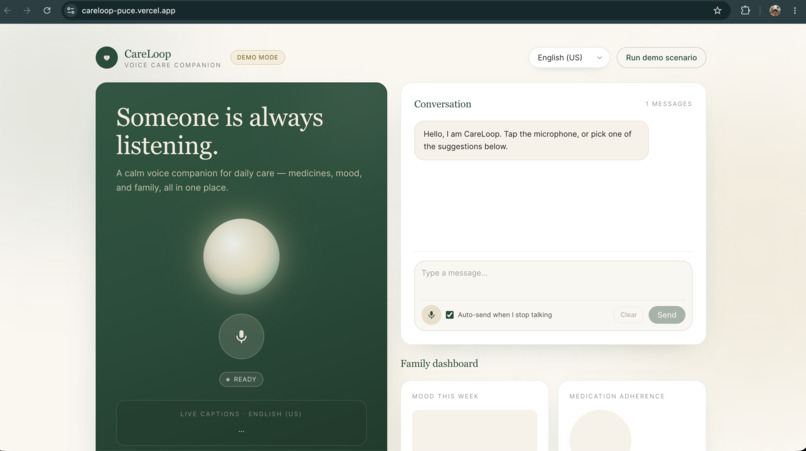Screen dimensions: 806x451
Task: Send the typed message
Action: (667, 315)
